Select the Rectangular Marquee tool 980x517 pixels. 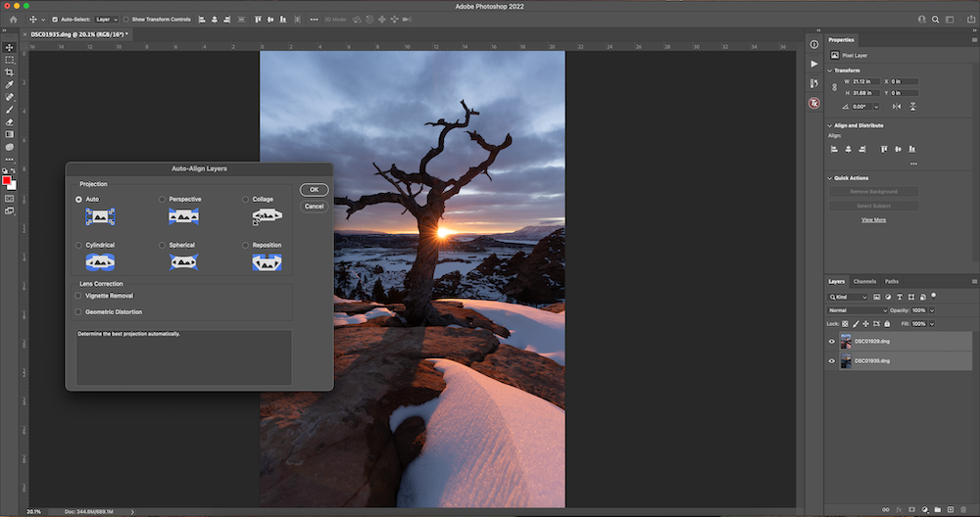(x=10, y=60)
